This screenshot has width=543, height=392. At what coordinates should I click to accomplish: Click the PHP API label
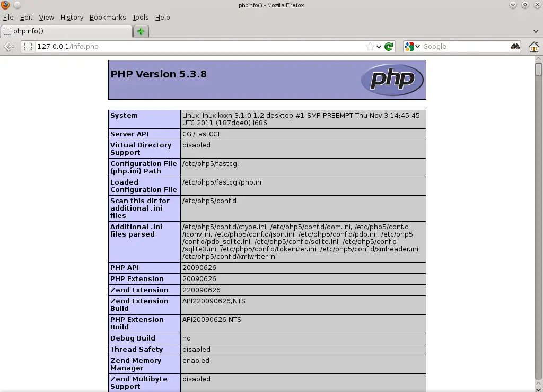pos(124,268)
